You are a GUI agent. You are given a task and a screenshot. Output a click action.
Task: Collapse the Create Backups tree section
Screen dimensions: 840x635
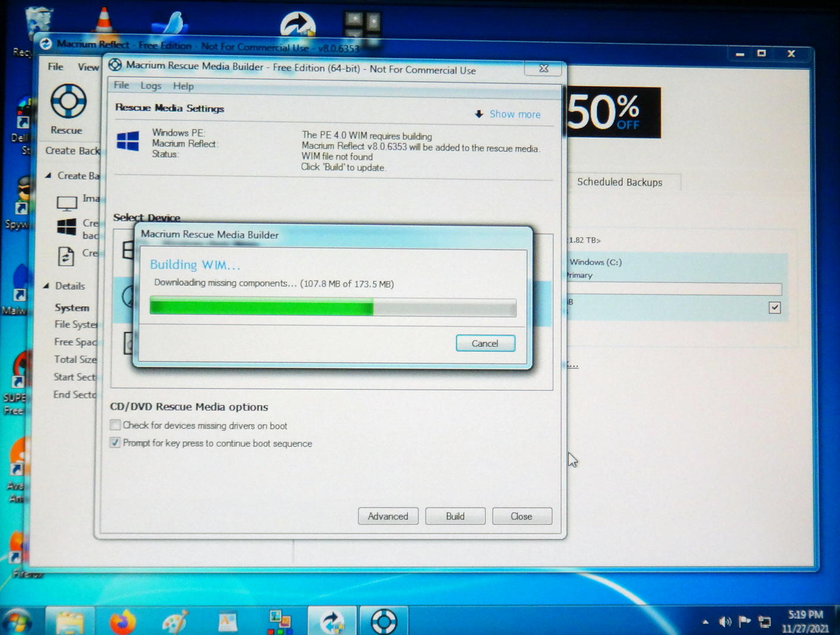(48, 175)
